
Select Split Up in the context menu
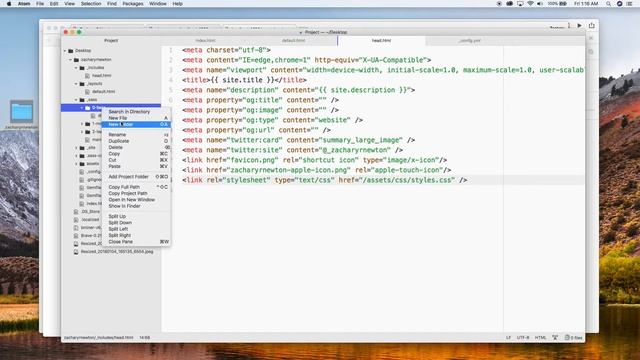136,216
